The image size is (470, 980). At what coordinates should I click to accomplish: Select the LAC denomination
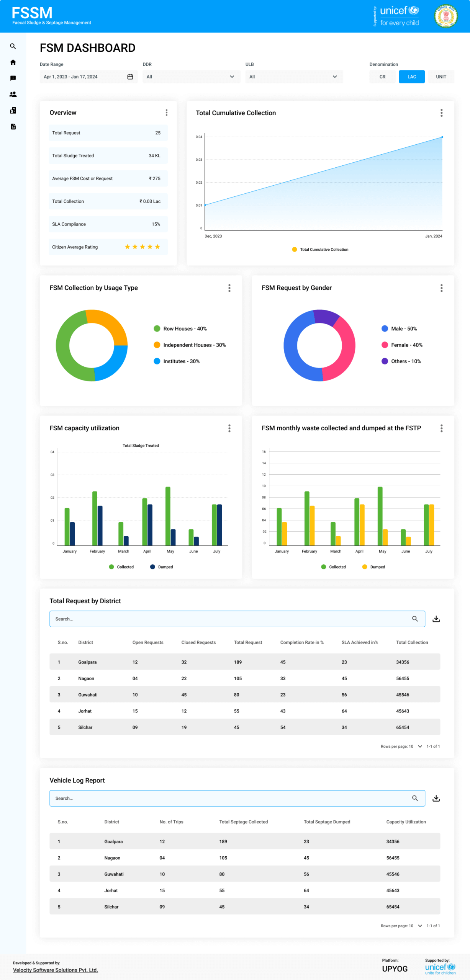[x=411, y=77]
